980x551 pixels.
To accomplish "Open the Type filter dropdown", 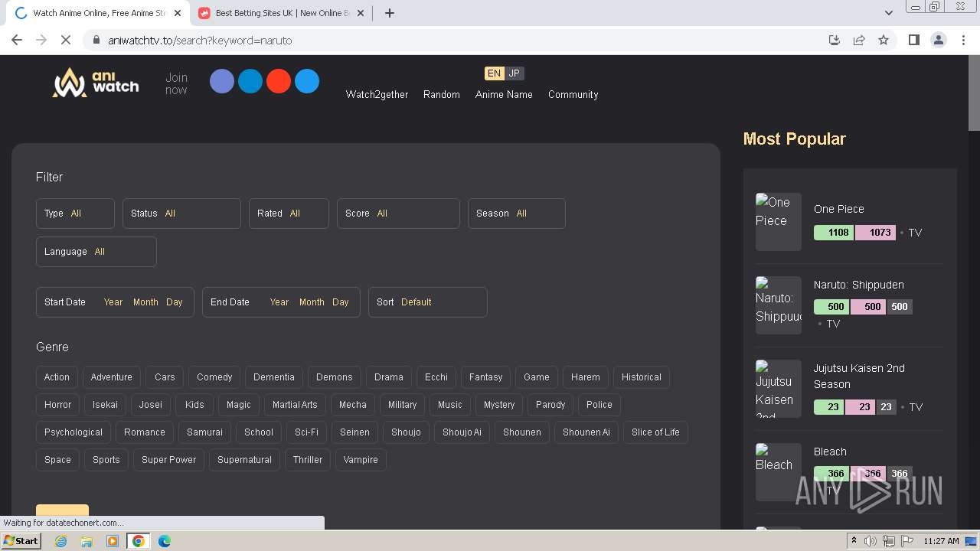I will pyautogui.click(x=75, y=214).
